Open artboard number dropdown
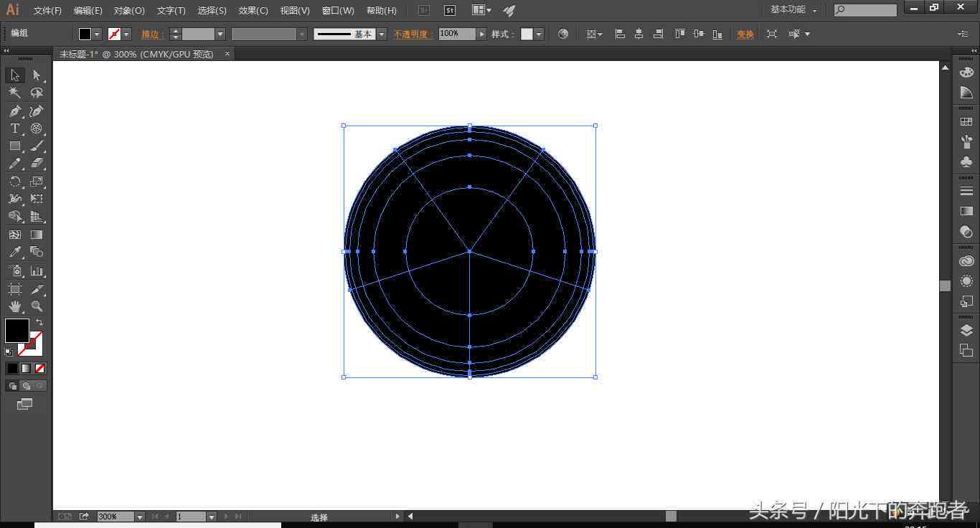The height and width of the screenshot is (528, 980). 211,517
